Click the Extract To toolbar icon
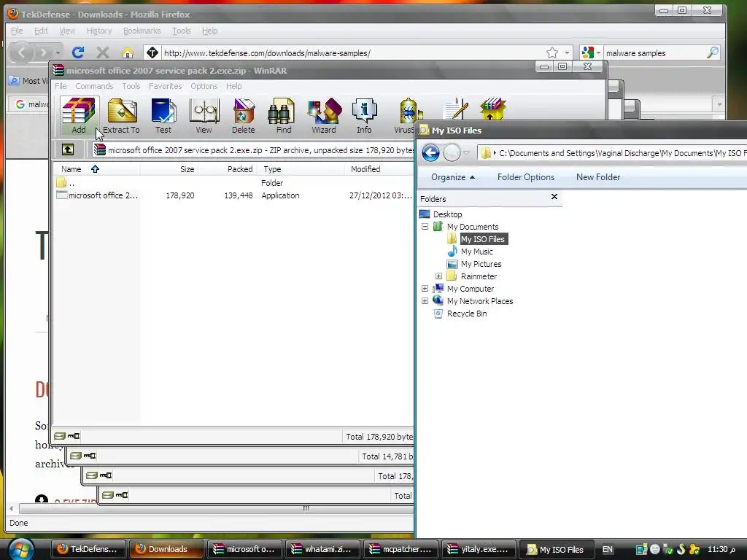This screenshot has height=560, width=747. [122, 115]
